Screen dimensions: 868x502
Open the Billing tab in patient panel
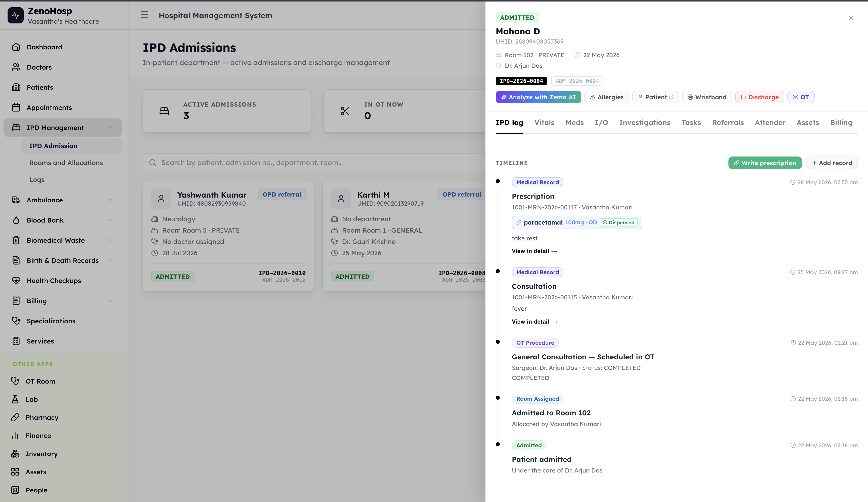pyautogui.click(x=841, y=123)
